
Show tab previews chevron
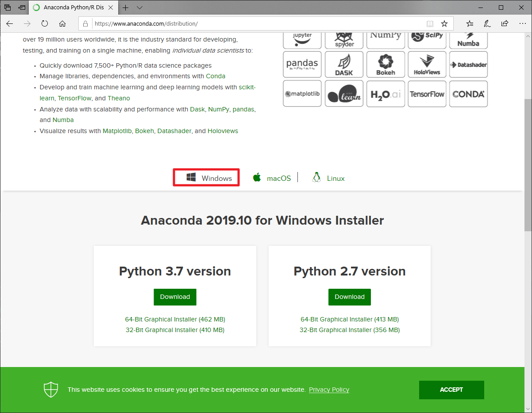pos(139,8)
